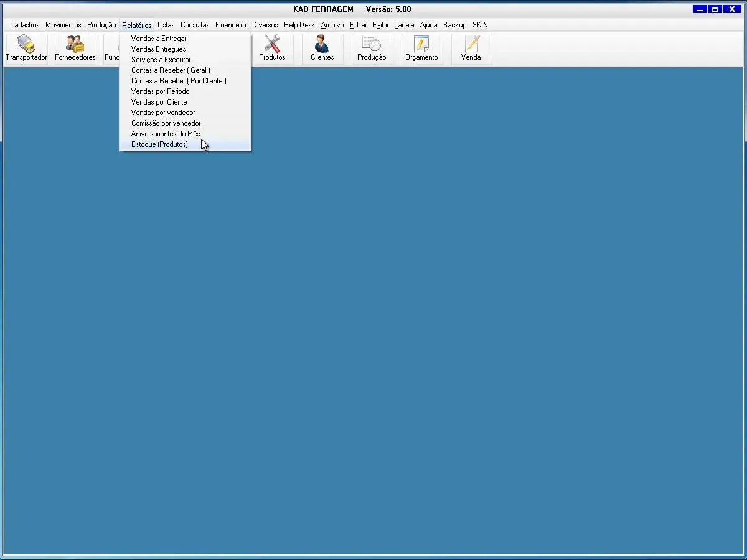Open the SKIN menu
This screenshot has height=560, width=747.
(480, 25)
